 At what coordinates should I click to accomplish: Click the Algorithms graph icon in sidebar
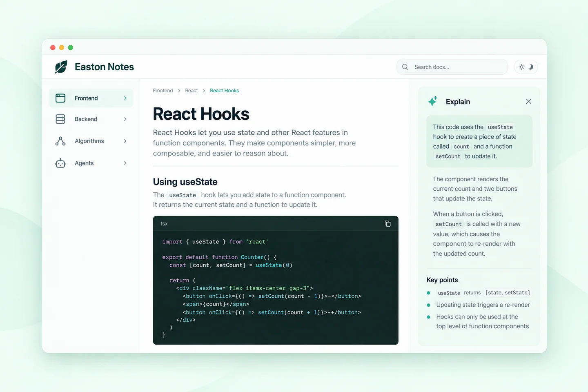pos(60,141)
